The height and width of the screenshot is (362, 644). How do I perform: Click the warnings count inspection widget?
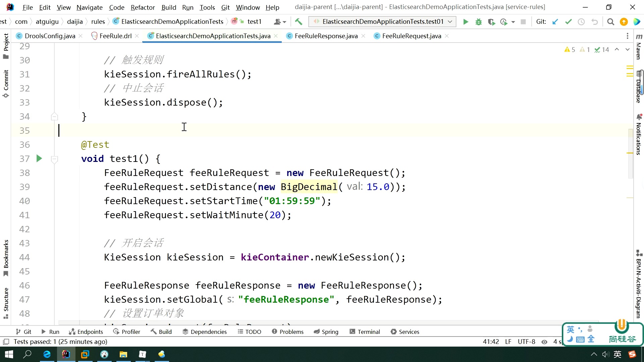(x=570, y=50)
